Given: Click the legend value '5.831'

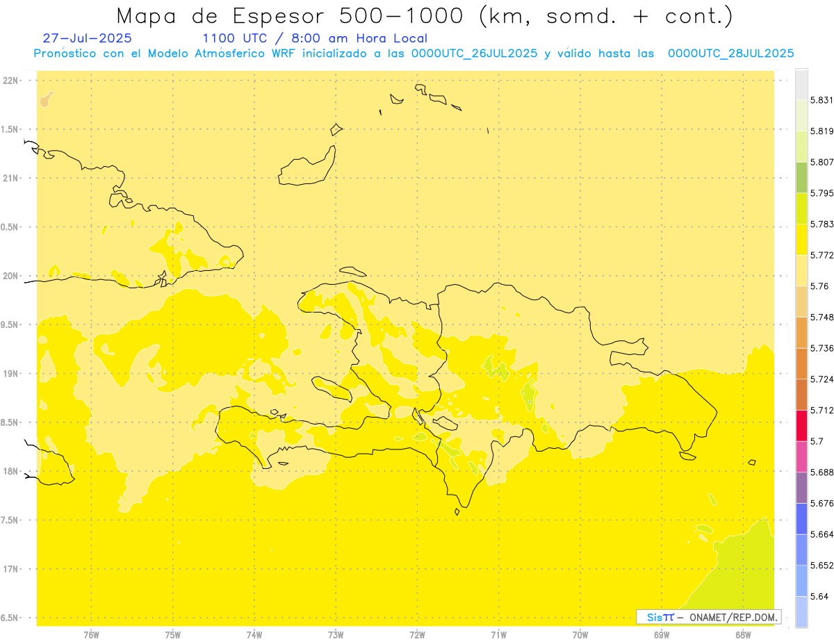Looking at the screenshot, I should [821, 100].
